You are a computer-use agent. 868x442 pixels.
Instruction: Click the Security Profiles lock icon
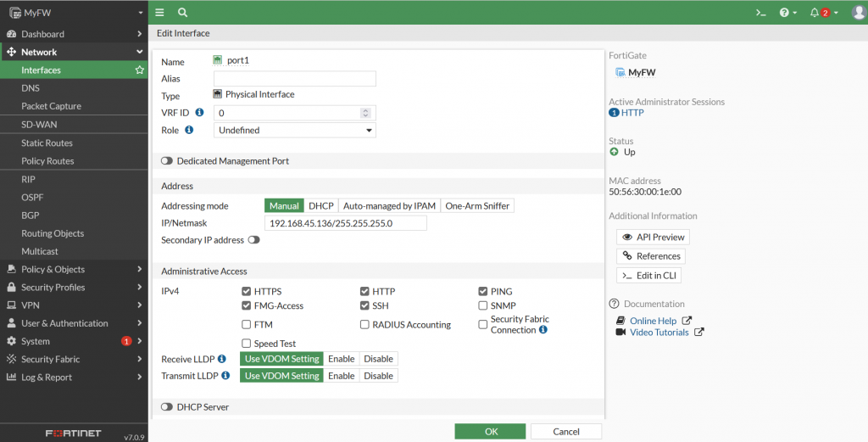(11, 287)
